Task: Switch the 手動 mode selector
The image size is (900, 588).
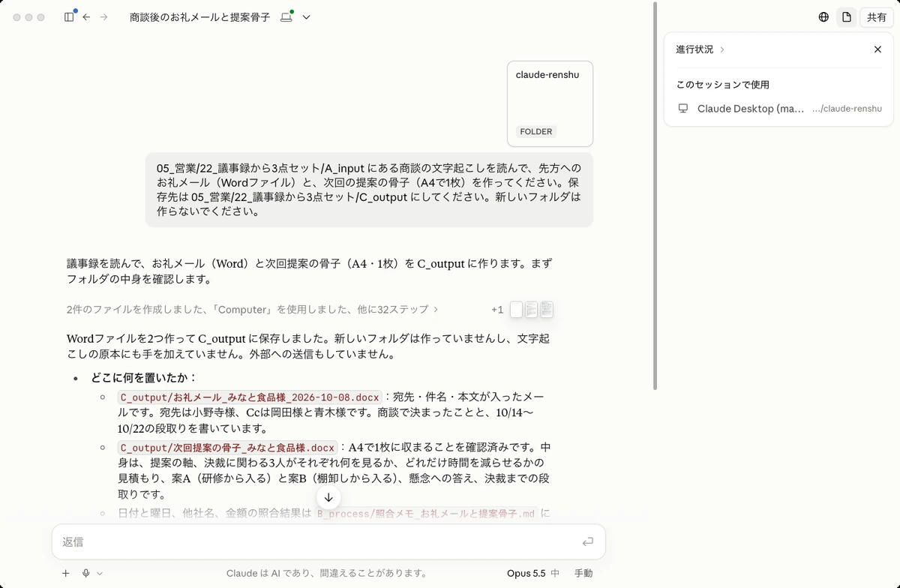Action: (x=583, y=573)
